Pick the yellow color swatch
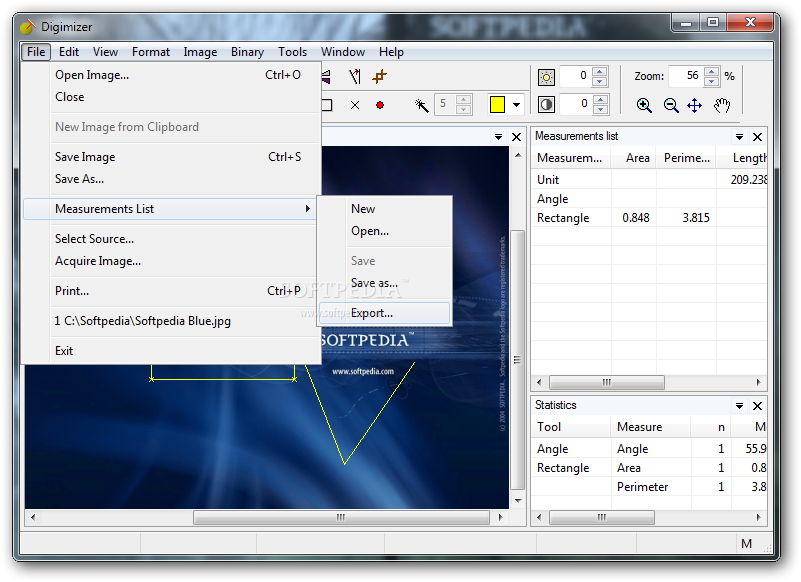The width and height of the screenshot is (801, 582). (x=497, y=104)
